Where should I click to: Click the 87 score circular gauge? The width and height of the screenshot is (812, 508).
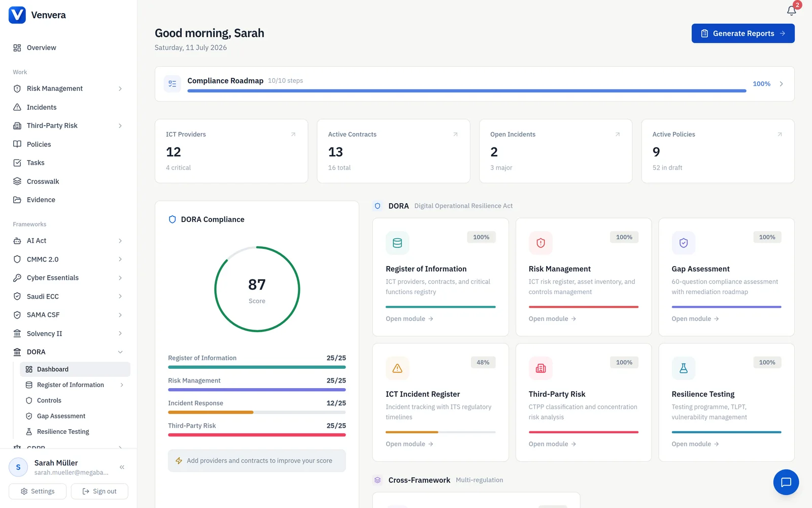click(x=257, y=289)
